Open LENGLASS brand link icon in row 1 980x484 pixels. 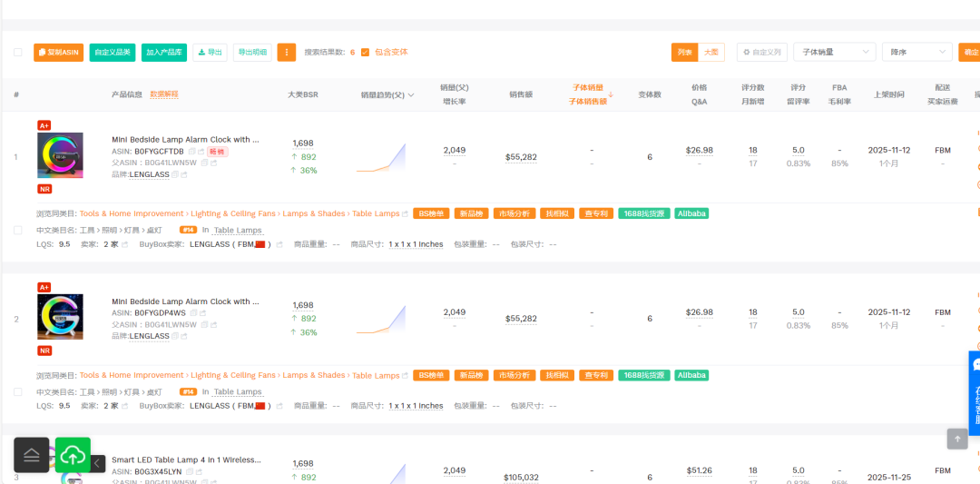(183, 174)
